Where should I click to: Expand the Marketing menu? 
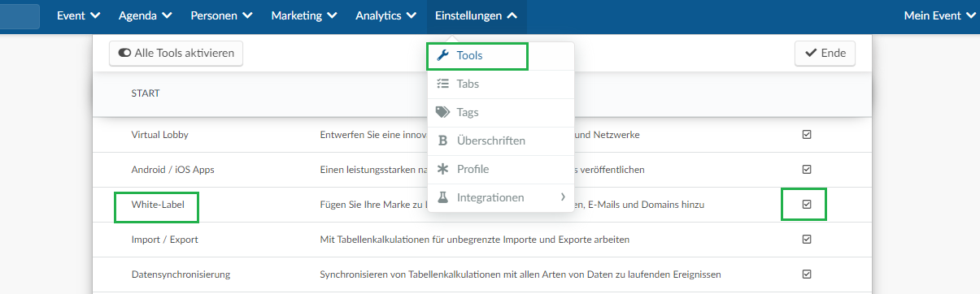tap(304, 15)
